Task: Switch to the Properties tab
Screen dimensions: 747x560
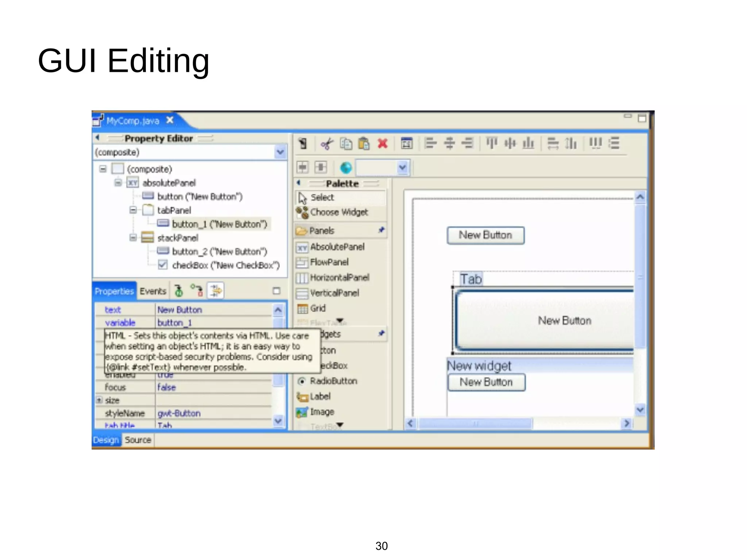Action: click(114, 291)
